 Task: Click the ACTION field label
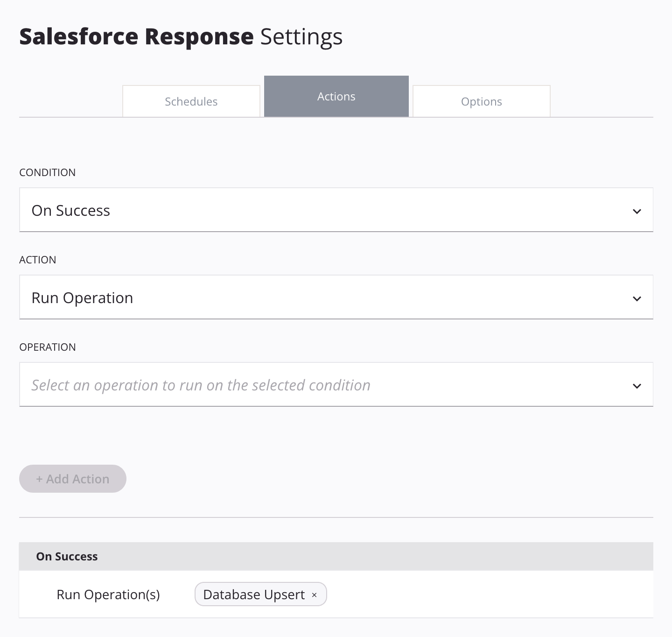click(37, 260)
